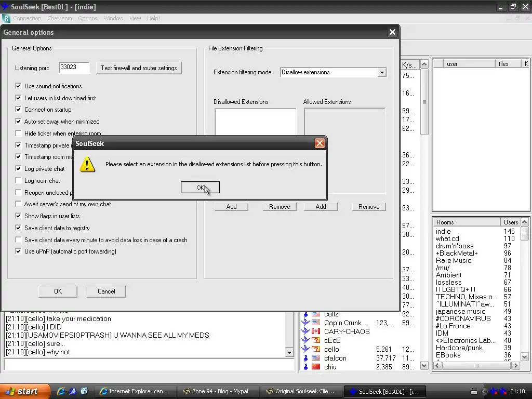Toggle Auto-set away when minimized
The height and width of the screenshot is (399, 532).
coord(18,122)
